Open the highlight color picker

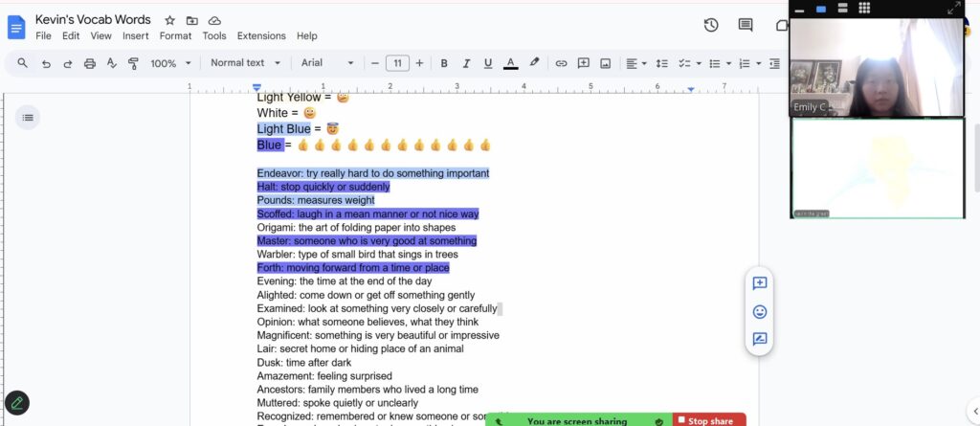point(534,63)
